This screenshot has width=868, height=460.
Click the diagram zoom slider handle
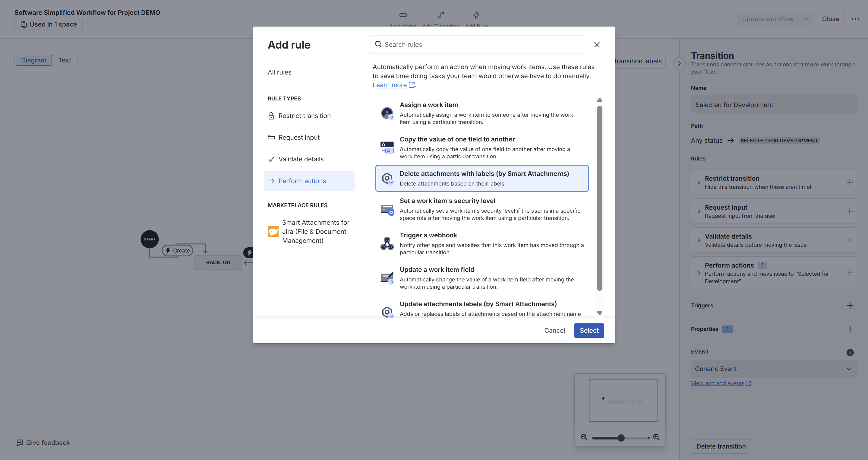(621, 438)
